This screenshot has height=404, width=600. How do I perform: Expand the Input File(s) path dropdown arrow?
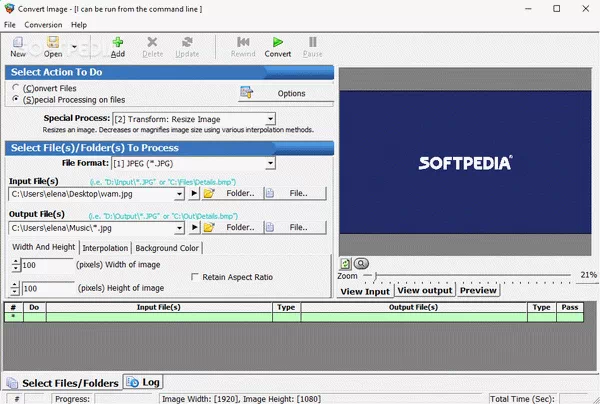(x=179, y=194)
